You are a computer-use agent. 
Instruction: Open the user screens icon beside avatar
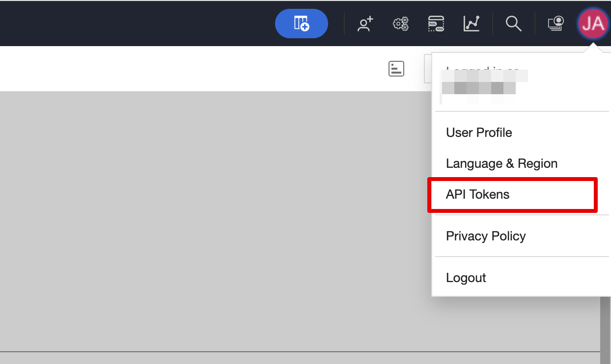(x=556, y=24)
